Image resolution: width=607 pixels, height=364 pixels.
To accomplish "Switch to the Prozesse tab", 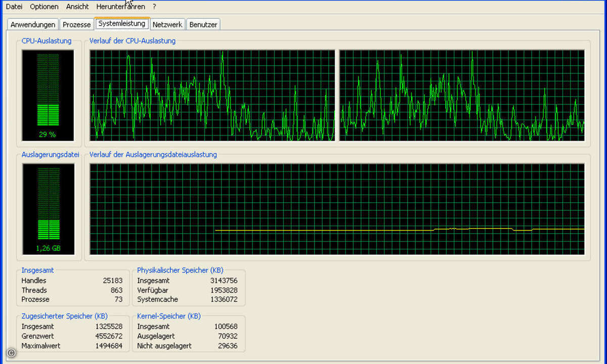I will [x=77, y=24].
